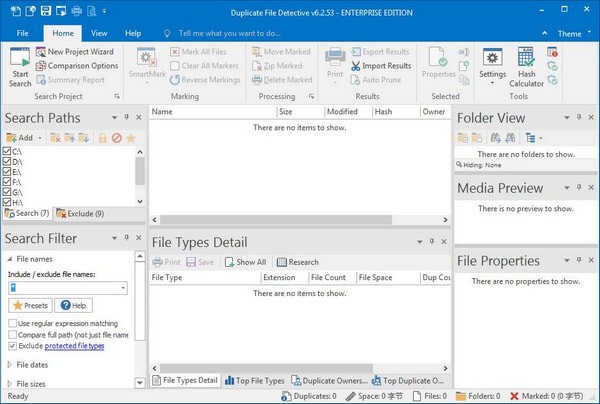Click Research in File Types Detail
600x404 pixels.
coord(297,262)
